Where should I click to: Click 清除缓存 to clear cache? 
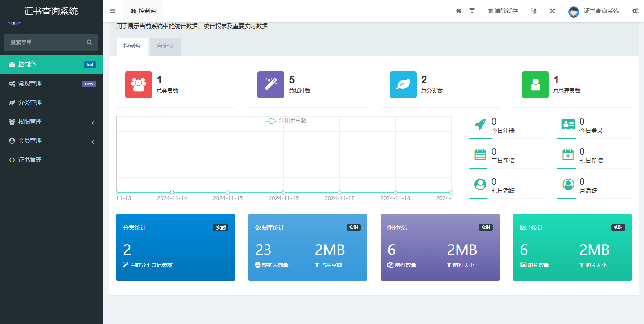(x=502, y=11)
